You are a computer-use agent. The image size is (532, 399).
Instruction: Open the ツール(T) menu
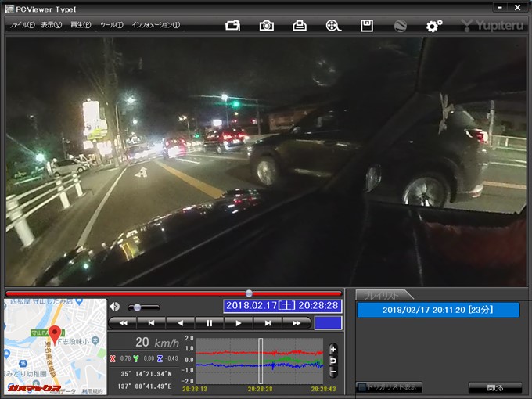(x=111, y=25)
